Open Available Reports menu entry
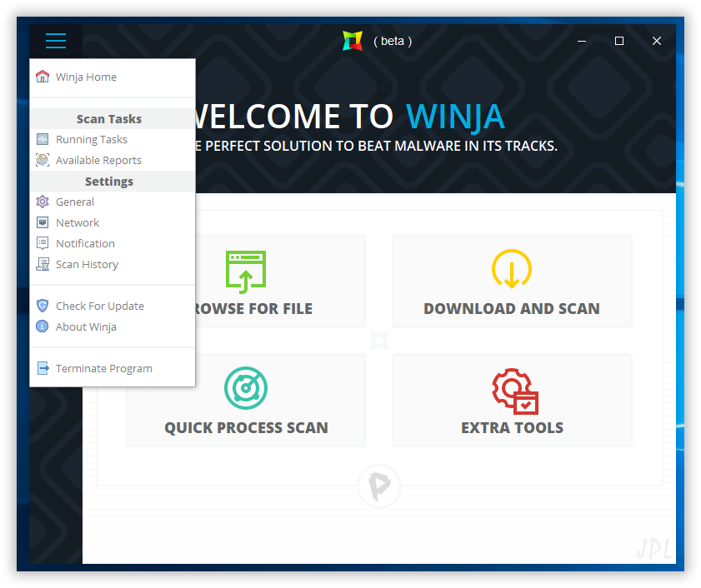 [x=113, y=160]
